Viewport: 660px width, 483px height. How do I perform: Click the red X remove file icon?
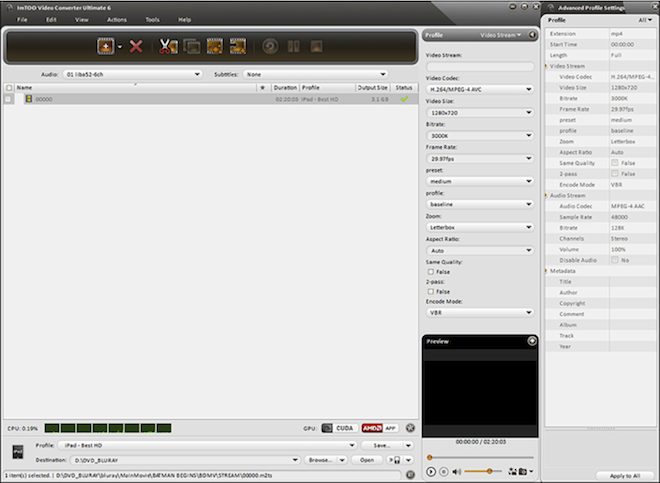tap(136, 46)
